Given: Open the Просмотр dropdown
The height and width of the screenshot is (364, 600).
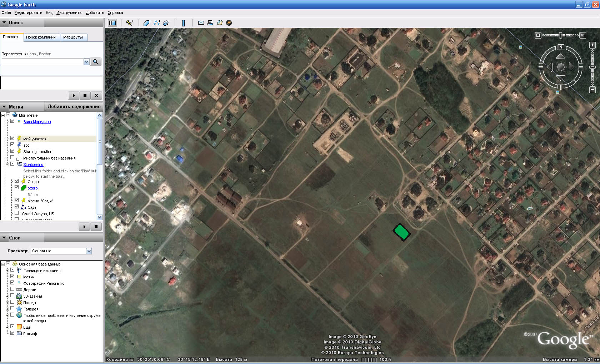Looking at the screenshot, I should 61,251.
